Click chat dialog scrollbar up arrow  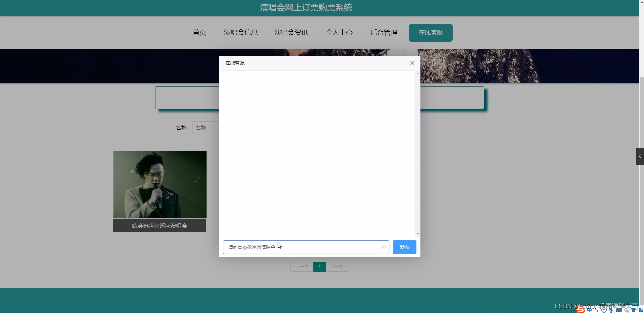(418, 73)
